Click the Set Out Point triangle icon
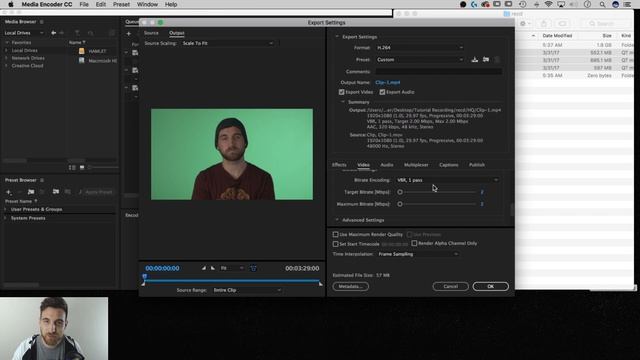640x360 pixels. pos(213,268)
